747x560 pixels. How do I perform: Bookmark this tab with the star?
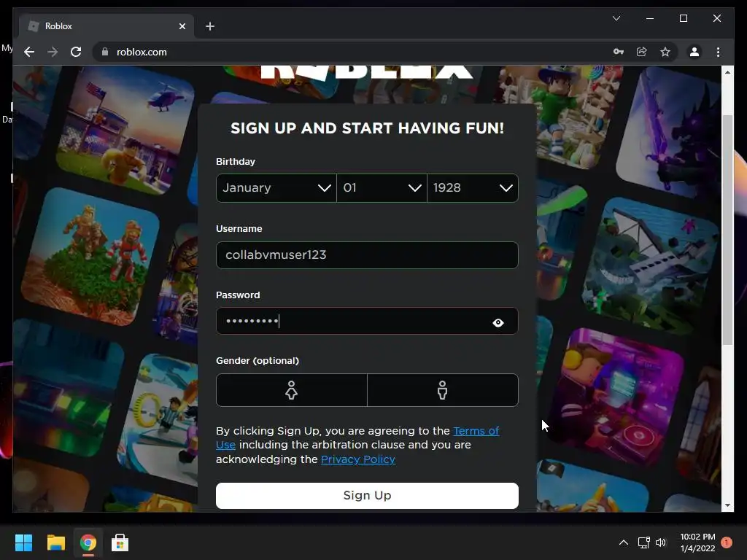click(x=665, y=52)
